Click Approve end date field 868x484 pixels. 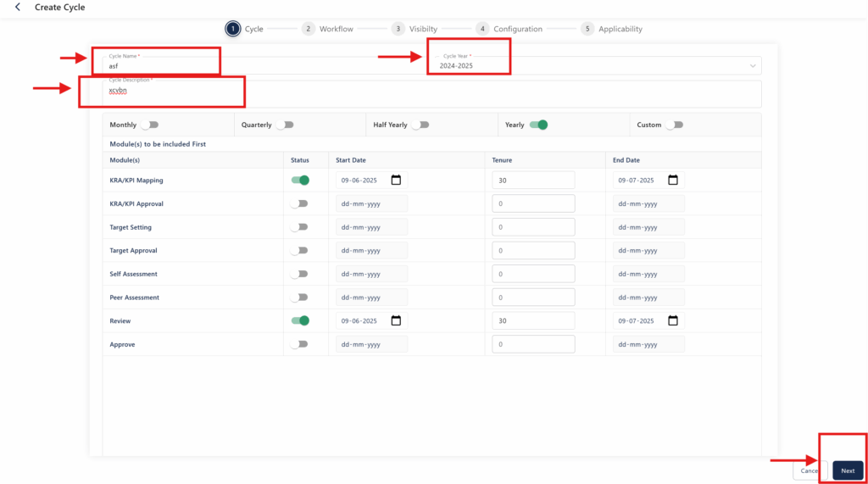point(648,344)
